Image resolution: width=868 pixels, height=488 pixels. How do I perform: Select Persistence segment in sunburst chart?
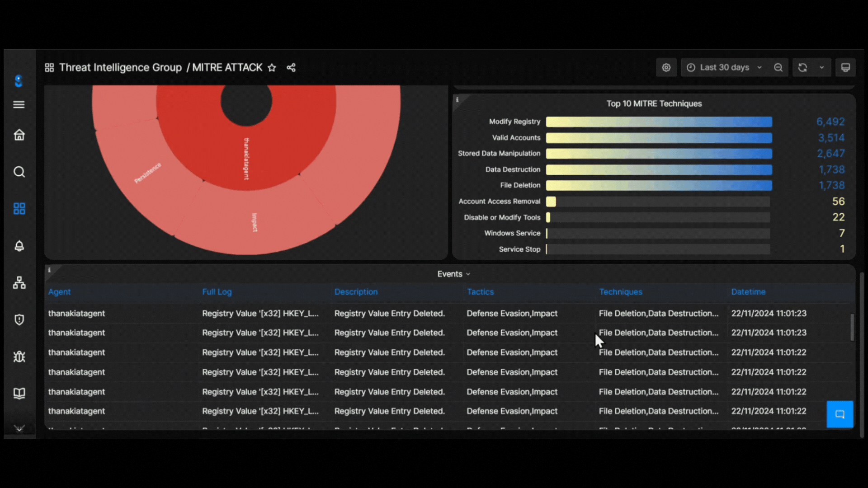pyautogui.click(x=148, y=173)
